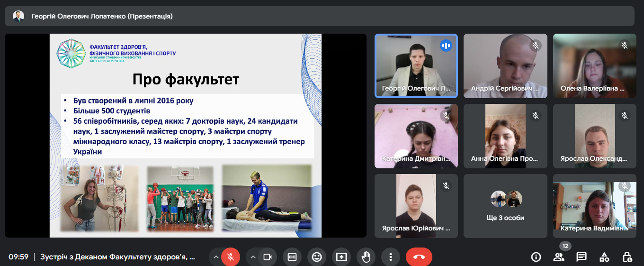The width and height of the screenshot is (644, 266).
Task: Open the activities shapes icon
Action: (604, 257)
